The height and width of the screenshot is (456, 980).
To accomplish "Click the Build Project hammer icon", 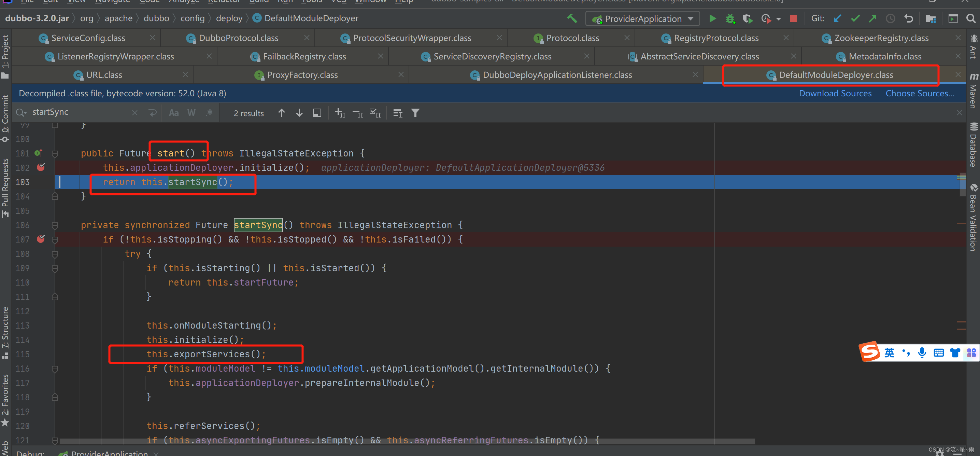I will (572, 18).
